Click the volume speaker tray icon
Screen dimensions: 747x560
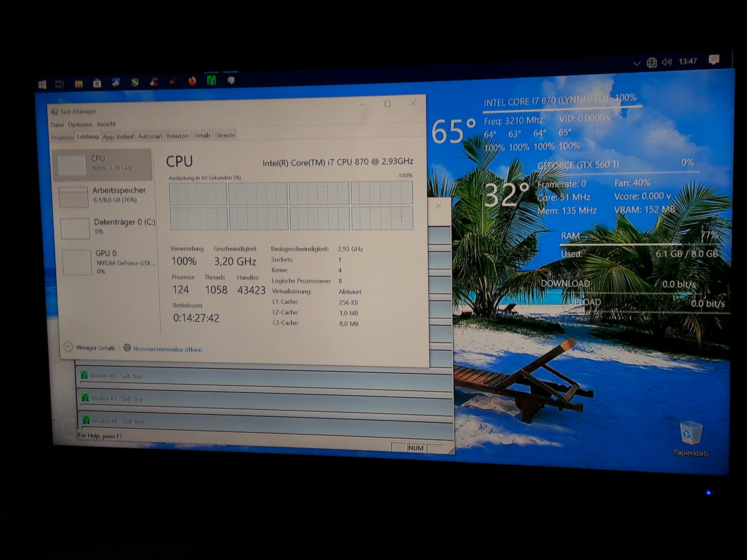pyautogui.click(x=666, y=62)
